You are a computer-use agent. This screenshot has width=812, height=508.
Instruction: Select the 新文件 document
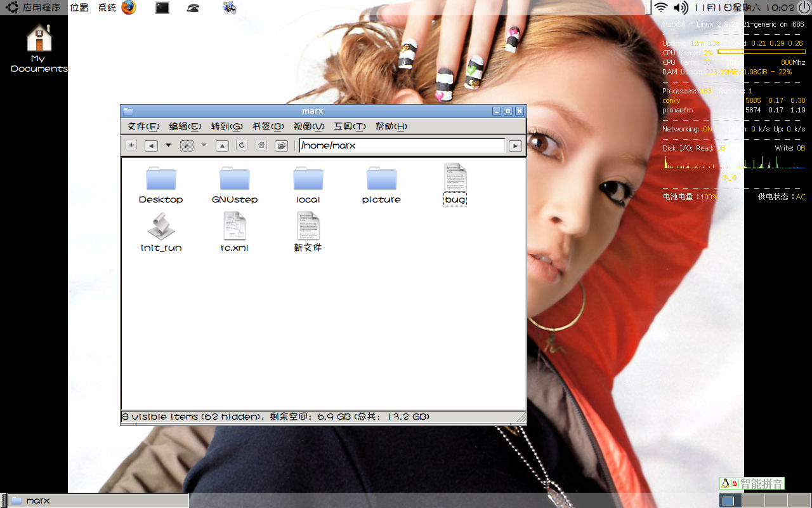point(308,232)
